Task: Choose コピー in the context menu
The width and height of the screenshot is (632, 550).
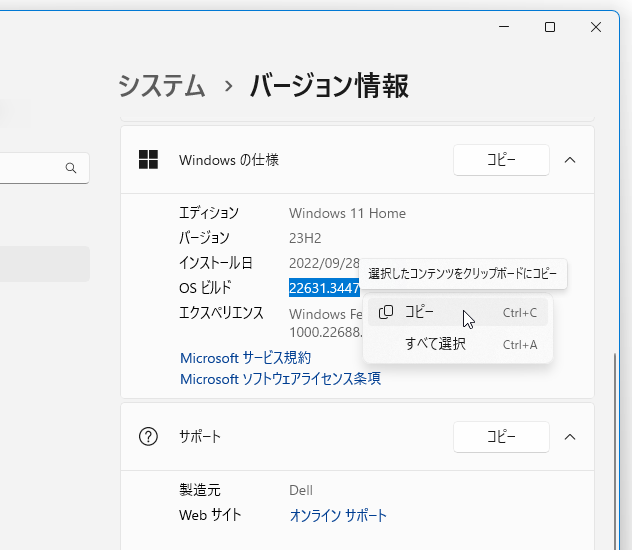Action: coord(458,312)
